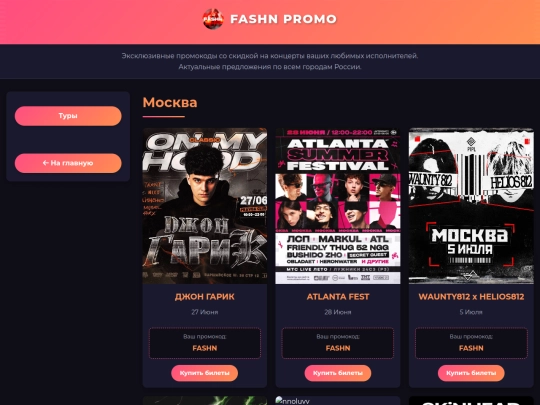The image size is (540, 405).
Task: Open the Waunty812 Helios812 poster
Action: coord(471,206)
